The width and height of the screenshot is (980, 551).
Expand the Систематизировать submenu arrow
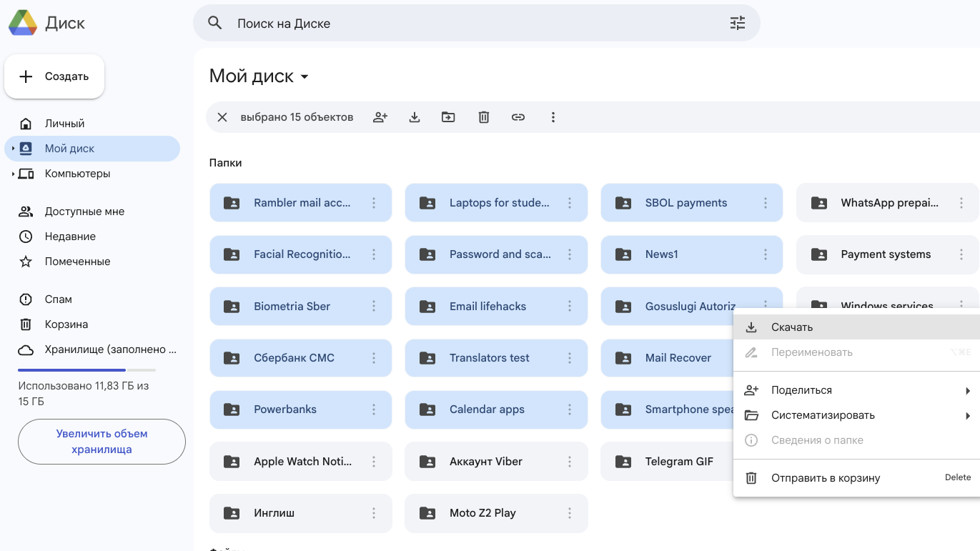pos(968,416)
